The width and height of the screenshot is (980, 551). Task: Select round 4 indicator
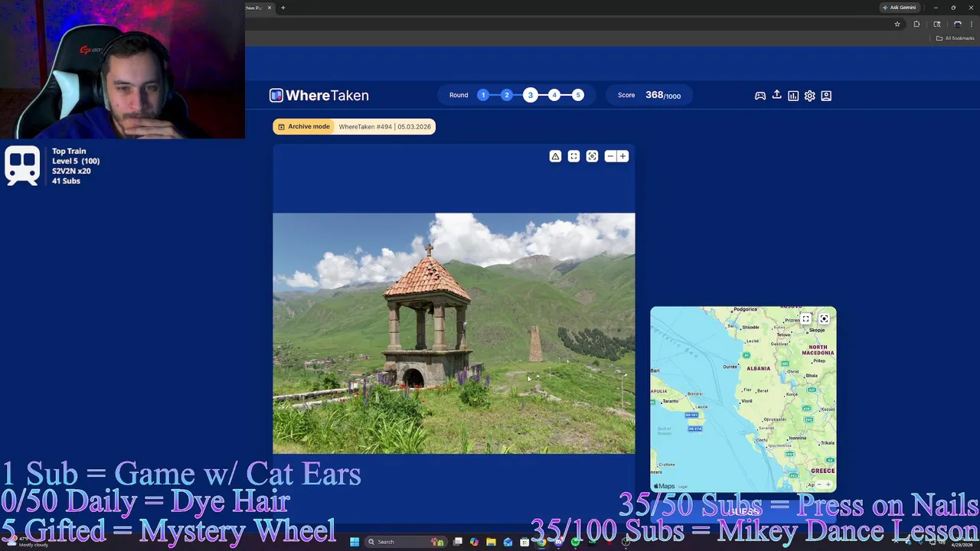tap(554, 95)
